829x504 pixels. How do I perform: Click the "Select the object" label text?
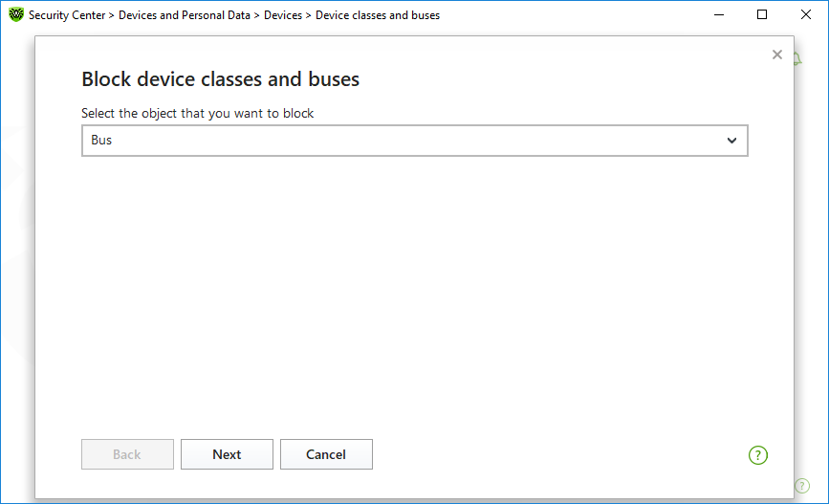[x=197, y=113]
